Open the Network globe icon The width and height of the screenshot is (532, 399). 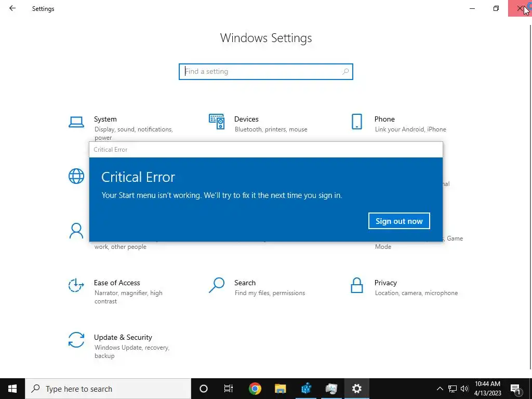76,176
